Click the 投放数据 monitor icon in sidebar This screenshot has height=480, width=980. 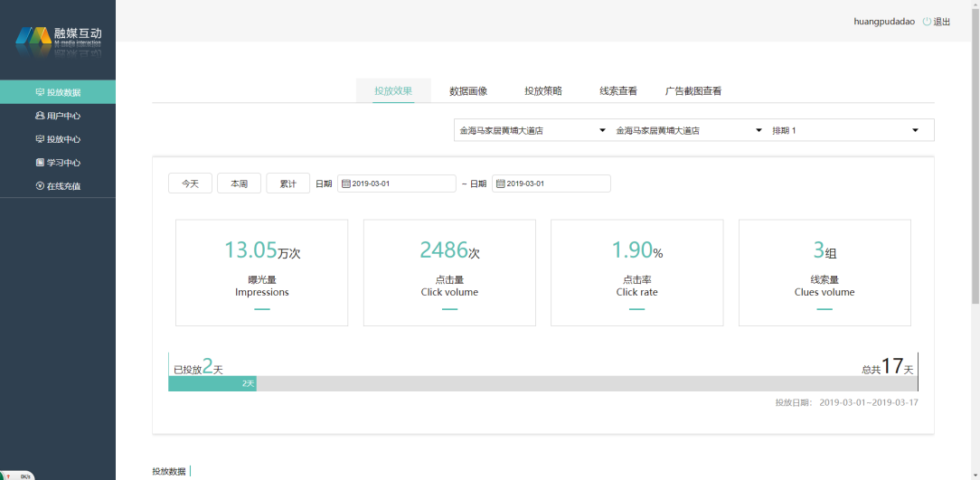pos(40,92)
